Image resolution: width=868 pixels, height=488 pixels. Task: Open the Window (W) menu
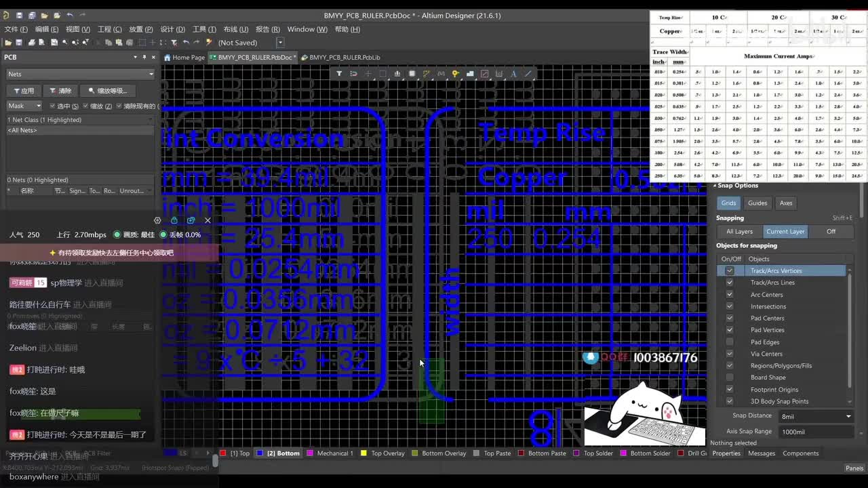tap(307, 29)
